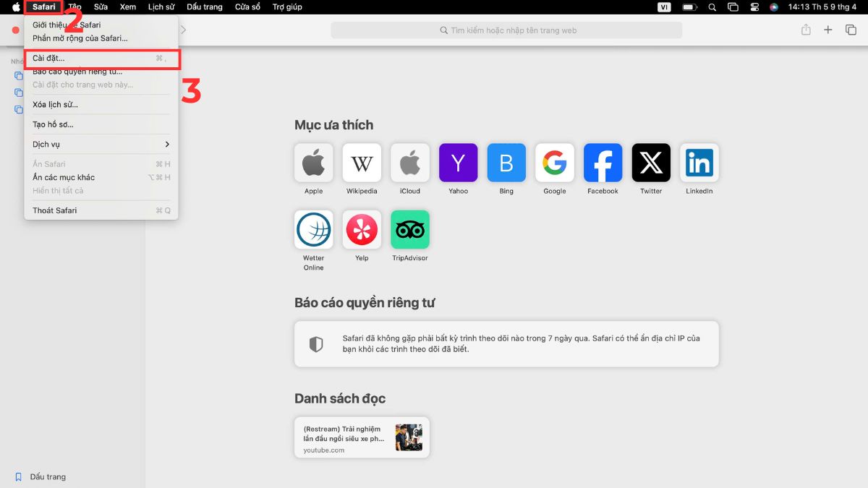868x488 pixels.
Task: Click the privacy report summary card
Action: pos(506,344)
